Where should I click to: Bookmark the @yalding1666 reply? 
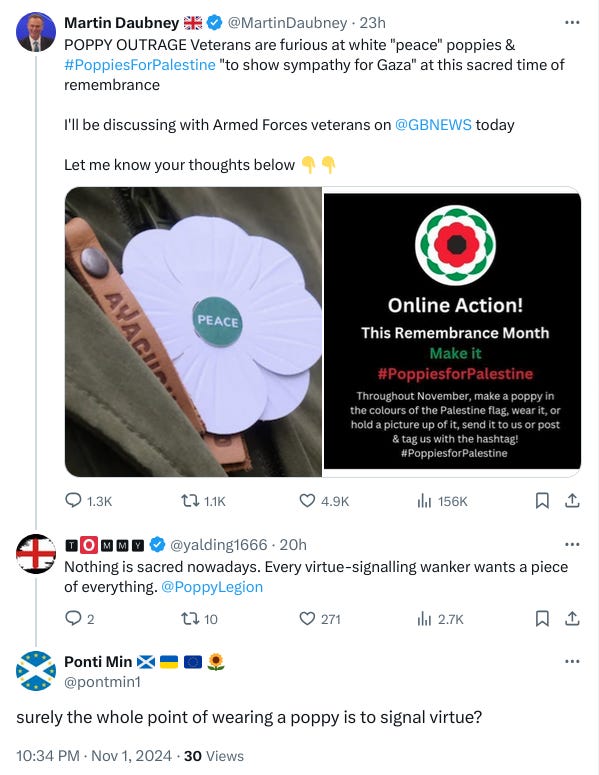click(x=542, y=618)
